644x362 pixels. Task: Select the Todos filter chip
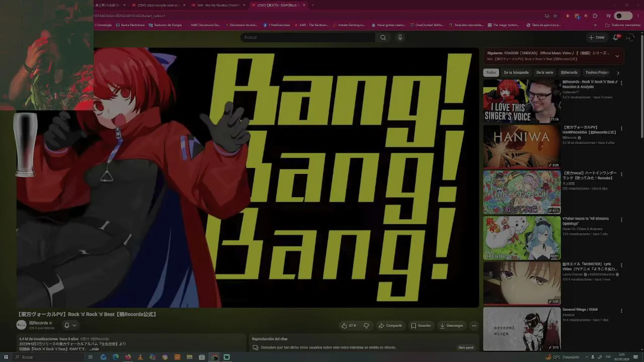click(x=491, y=72)
